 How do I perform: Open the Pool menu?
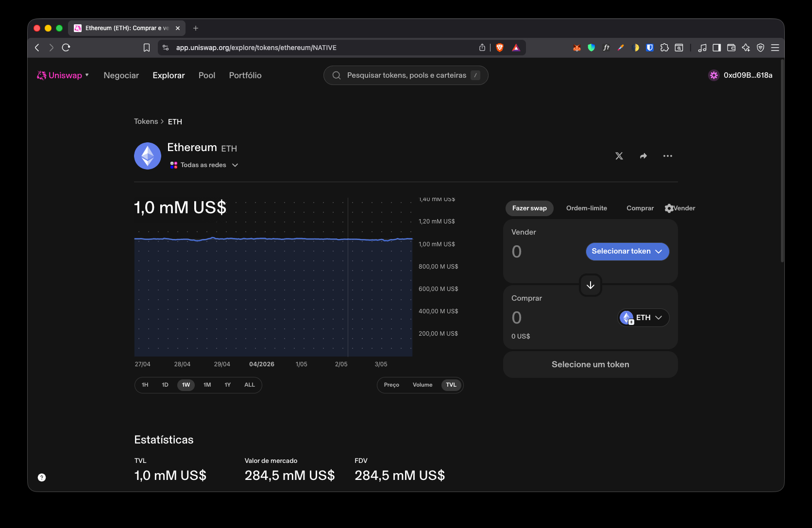207,75
